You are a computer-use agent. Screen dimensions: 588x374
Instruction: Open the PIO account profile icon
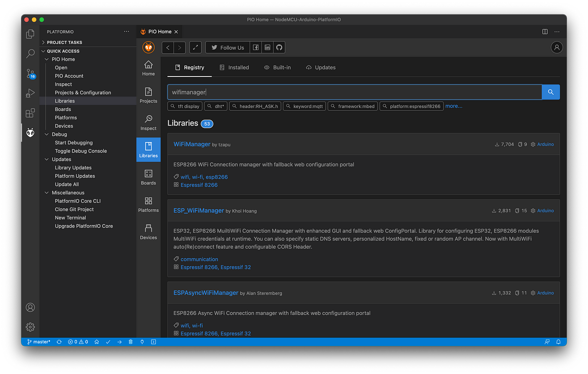[x=556, y=47]
